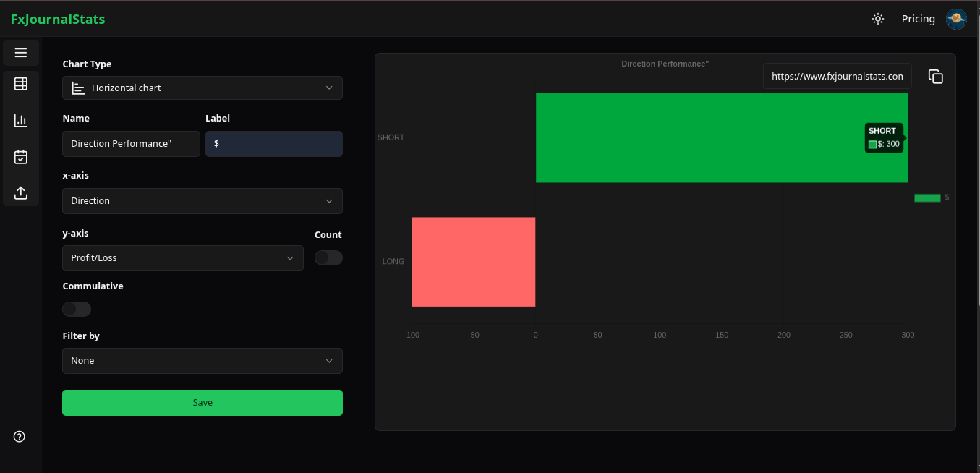Click the red LONG bar
Screen dimensions: 980x473
coord(474,262)
